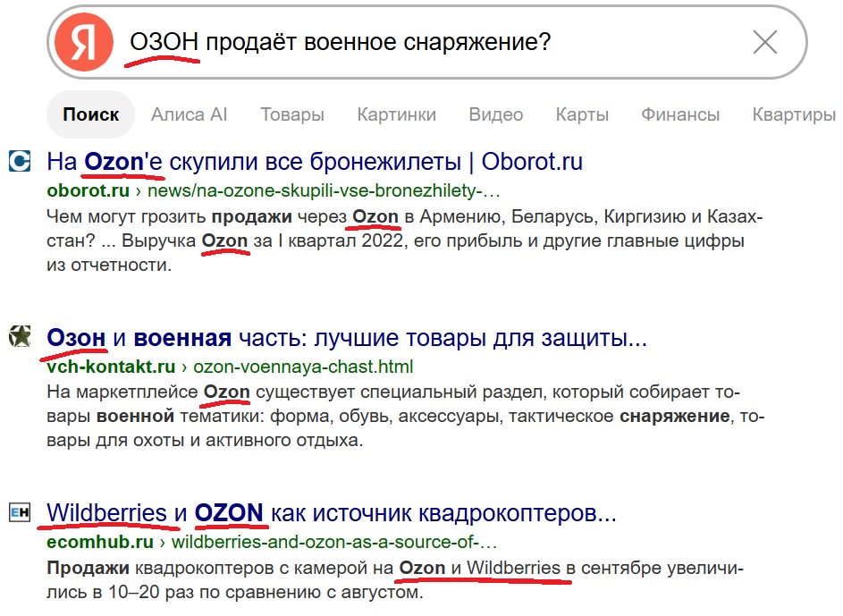
Task: Switch to the Видео tab
Action: point(495,114)
